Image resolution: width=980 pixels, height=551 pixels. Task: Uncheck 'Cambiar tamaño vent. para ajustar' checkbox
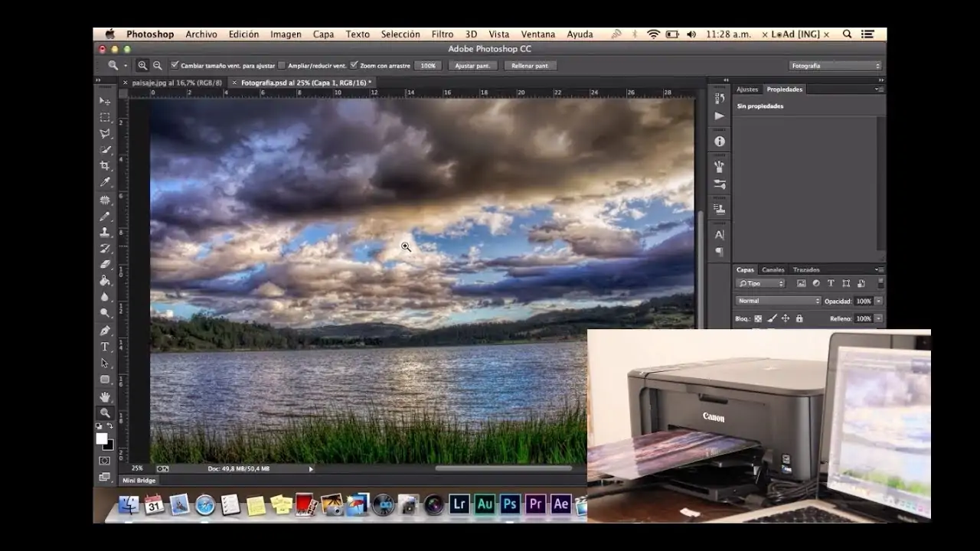pyautogui.click(x=175, y=66)
